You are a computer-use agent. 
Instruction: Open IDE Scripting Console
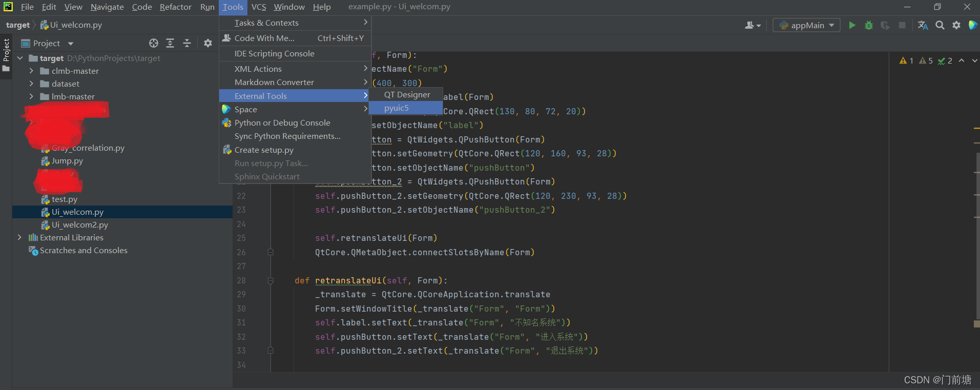(x=295, y=53)
